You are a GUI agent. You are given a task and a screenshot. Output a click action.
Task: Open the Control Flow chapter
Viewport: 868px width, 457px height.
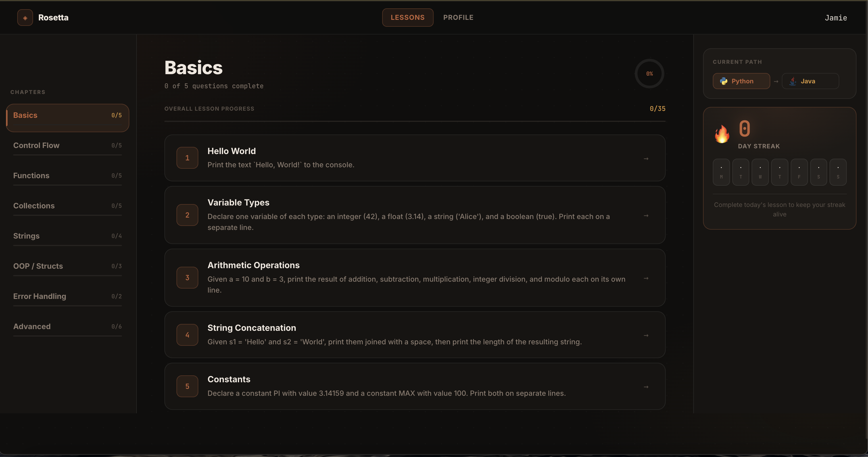pos(67,146)
